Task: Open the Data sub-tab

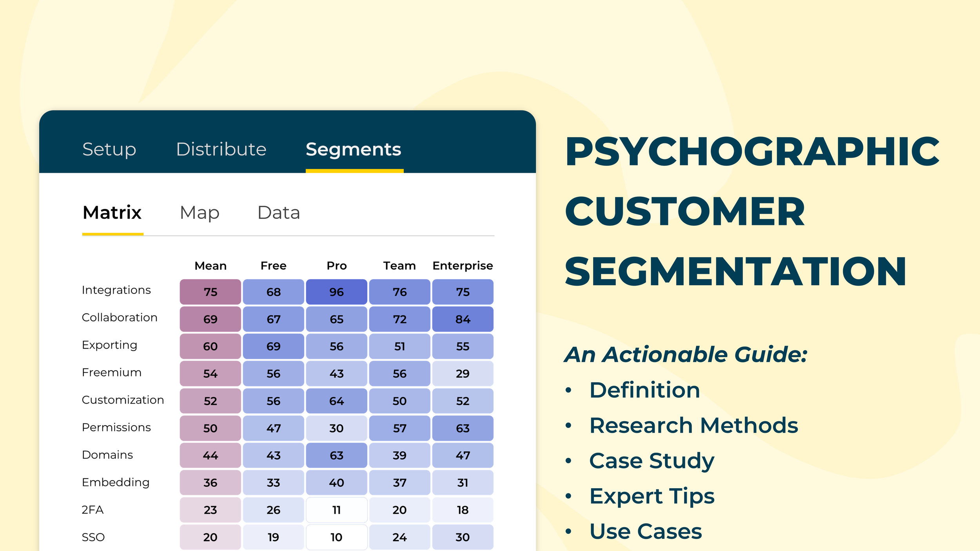Action: [x=279, y=212]
